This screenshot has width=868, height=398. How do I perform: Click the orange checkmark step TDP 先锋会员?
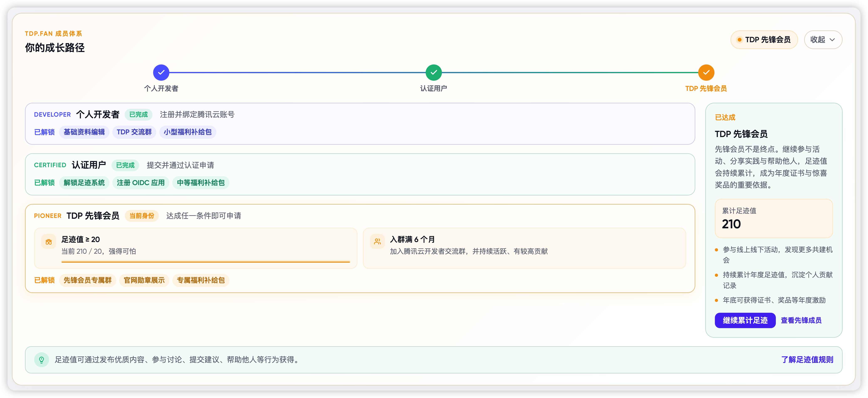click(706, 72)
